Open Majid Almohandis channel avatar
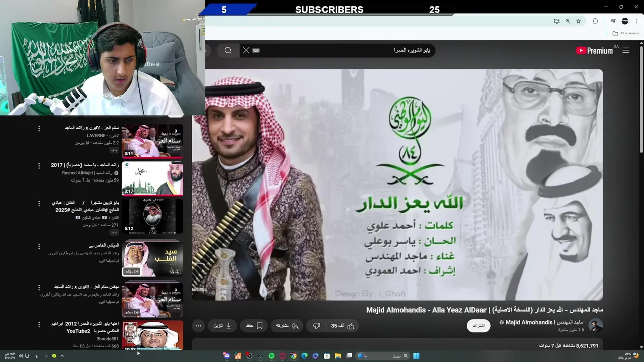This screenshot has width=644, height=362. 596,325
